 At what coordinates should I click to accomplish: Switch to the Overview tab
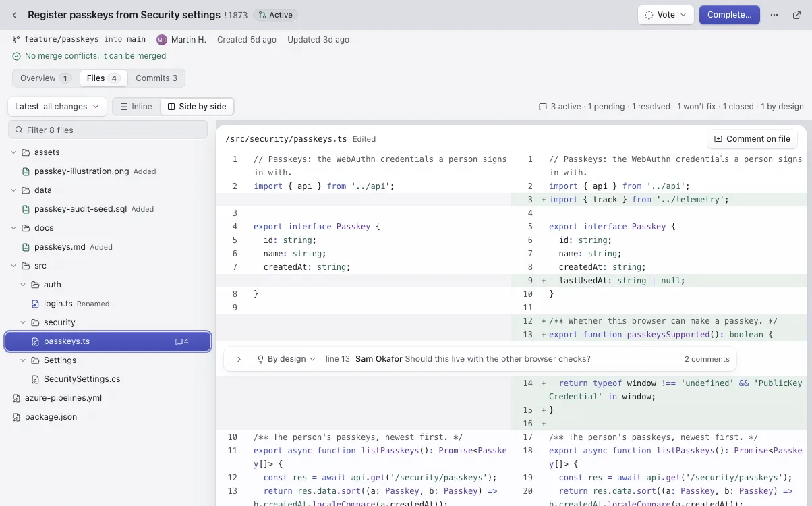(45, 78)
